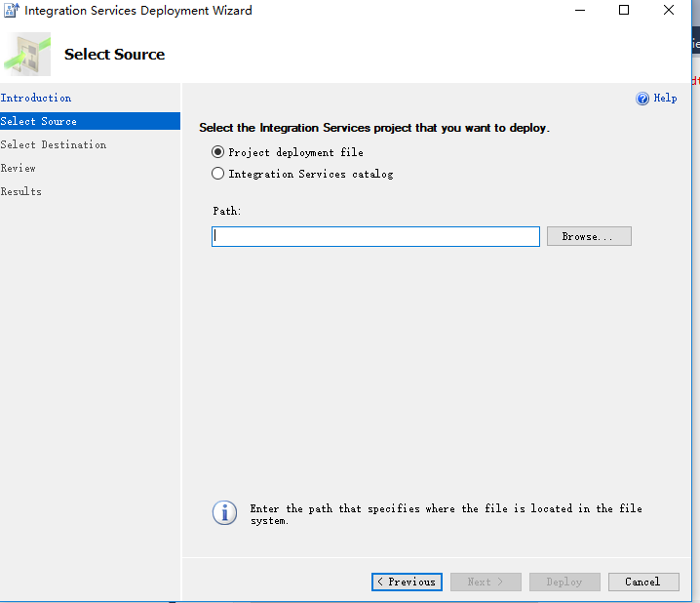Click the deployment wizard header graphic
Viewport: 700px width, 603px height.
28,55
